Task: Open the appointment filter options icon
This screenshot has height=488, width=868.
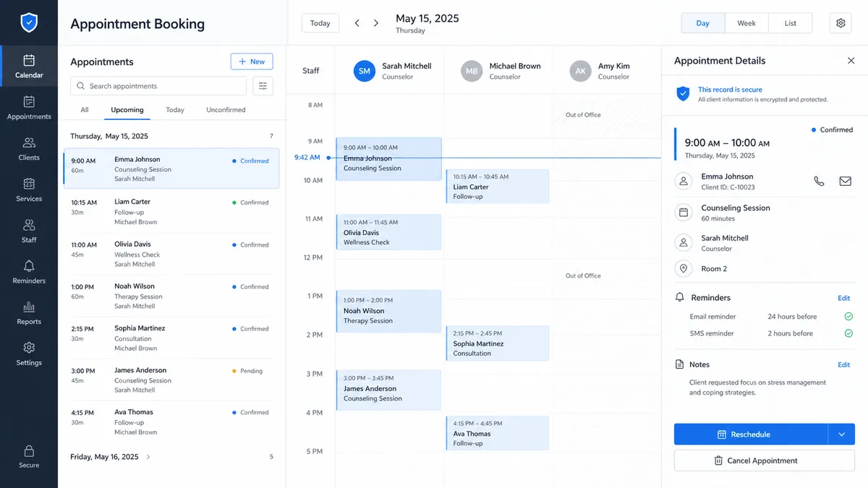Action: [263, 86]
